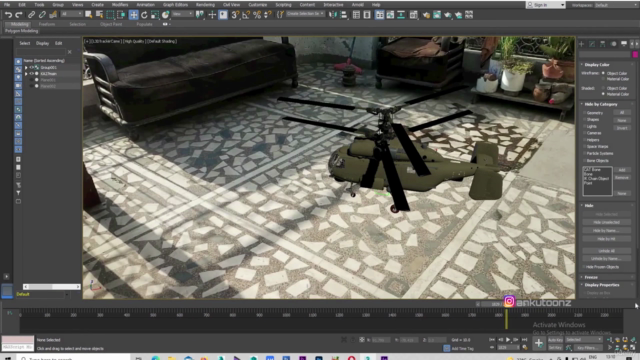Check the Shapes hide category box
Screen dimensions: 640x360
584,120
